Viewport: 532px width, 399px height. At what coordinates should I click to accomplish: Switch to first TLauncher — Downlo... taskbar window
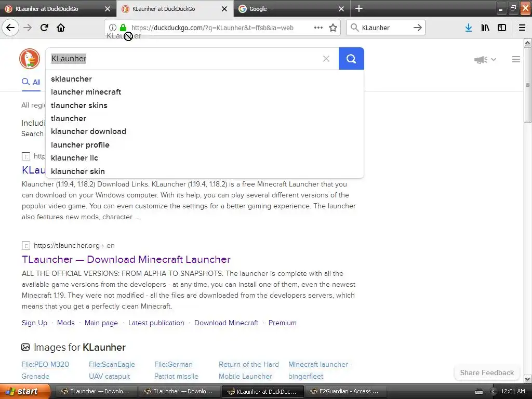(x=95, y=392)
